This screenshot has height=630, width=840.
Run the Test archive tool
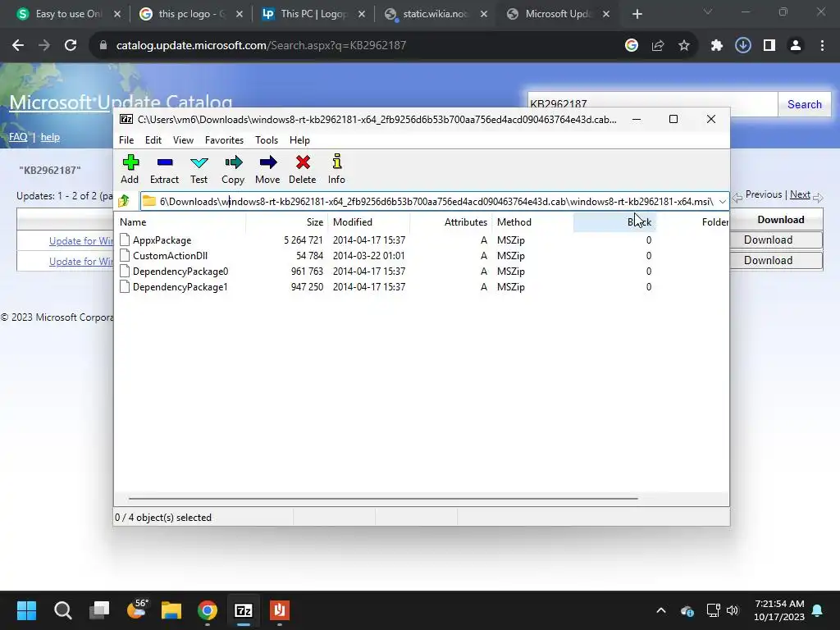(199, 162)
